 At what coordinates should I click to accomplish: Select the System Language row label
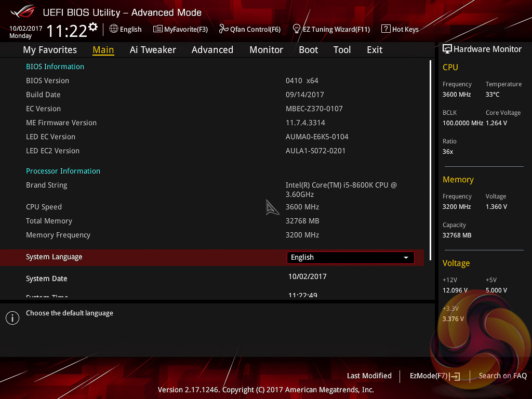54,257
